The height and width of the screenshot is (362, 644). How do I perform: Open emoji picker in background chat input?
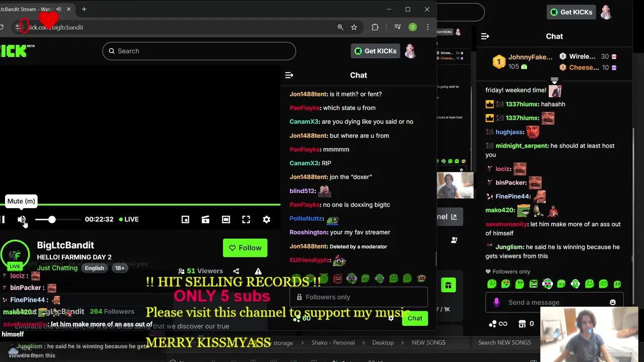click(x=613, y=302)
